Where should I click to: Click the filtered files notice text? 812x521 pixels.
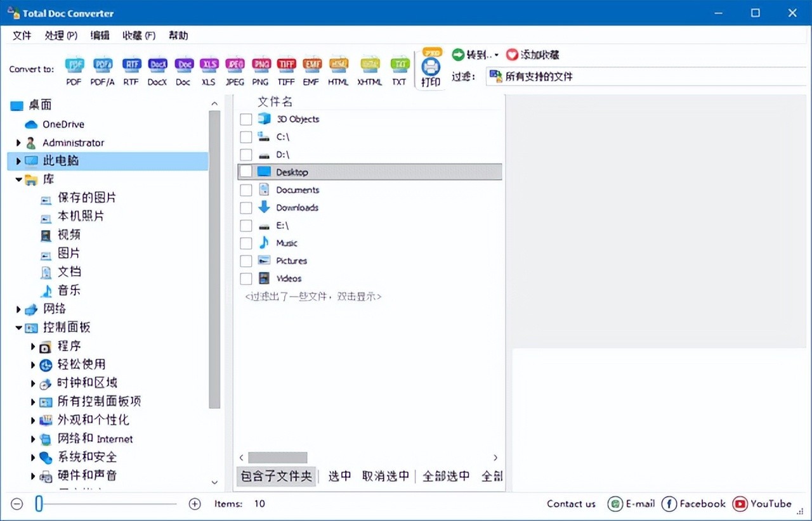pyautogui.click(x=313, y=296)
